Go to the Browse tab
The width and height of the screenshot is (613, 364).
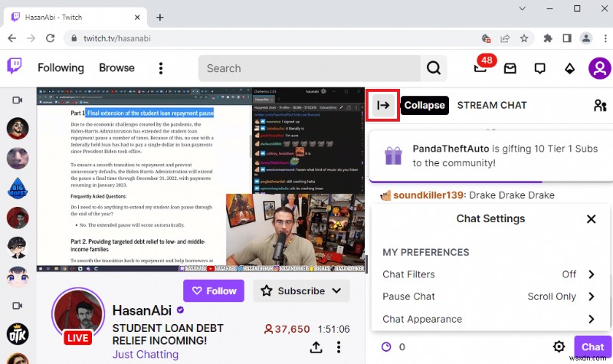coord(117,68)
